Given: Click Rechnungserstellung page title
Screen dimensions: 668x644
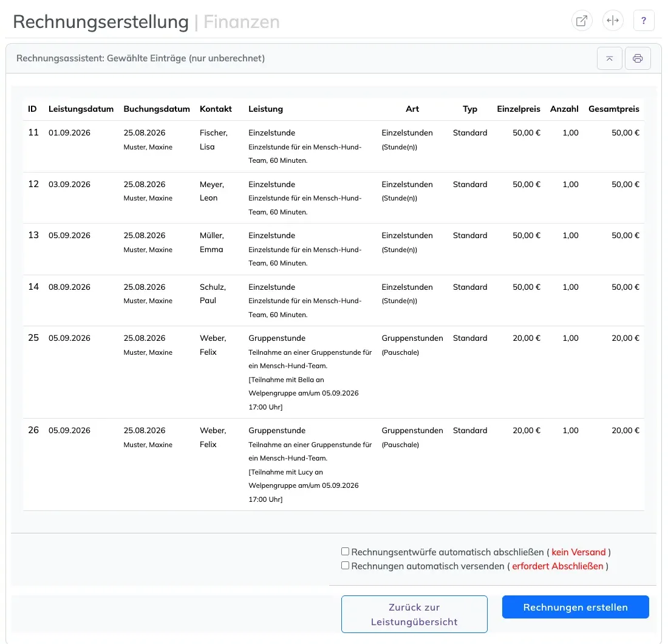Looking at the screenshot, I should coord(101,22).
